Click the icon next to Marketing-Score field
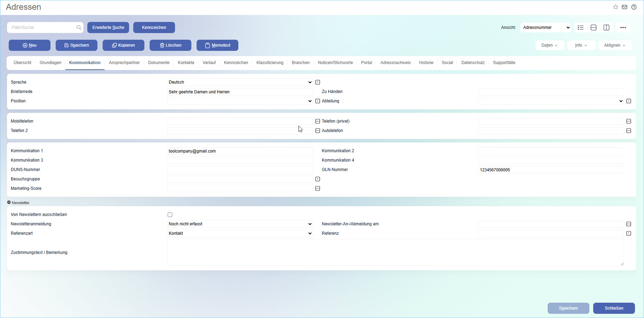The height and width of the screenshot is (318, 644). tap(318, 188)
